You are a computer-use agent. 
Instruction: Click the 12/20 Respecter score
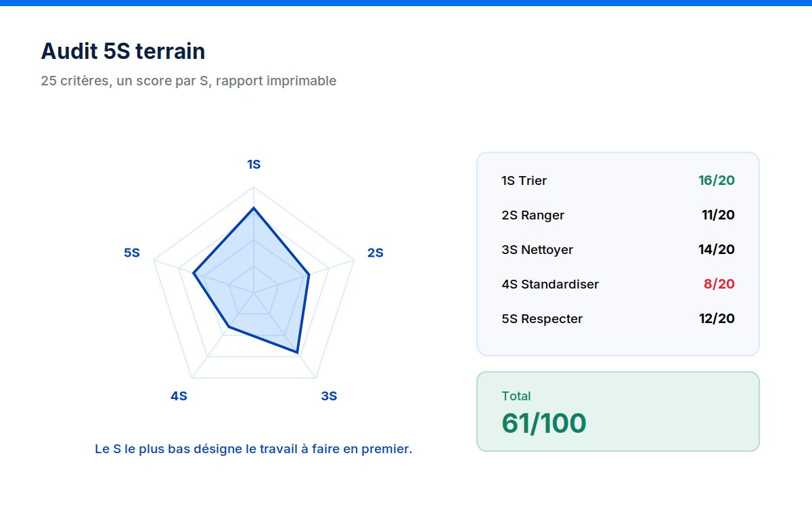[x=717, y=319]
